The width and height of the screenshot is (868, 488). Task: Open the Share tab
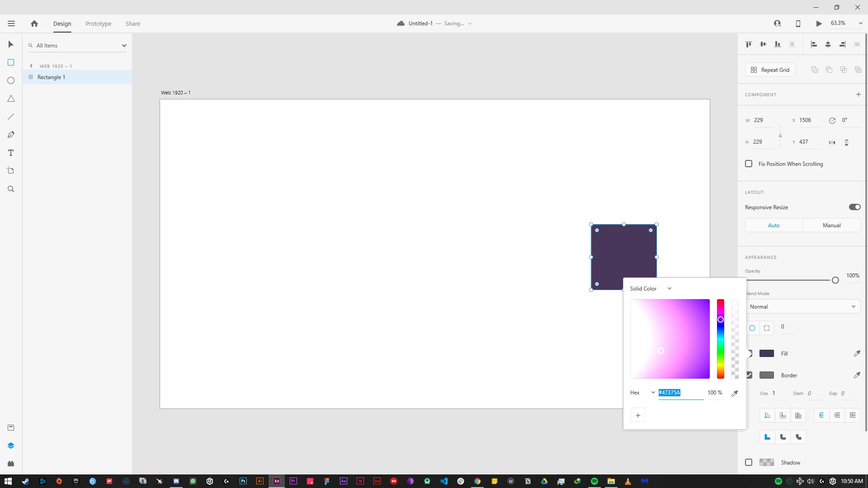(x=133, y=23)
